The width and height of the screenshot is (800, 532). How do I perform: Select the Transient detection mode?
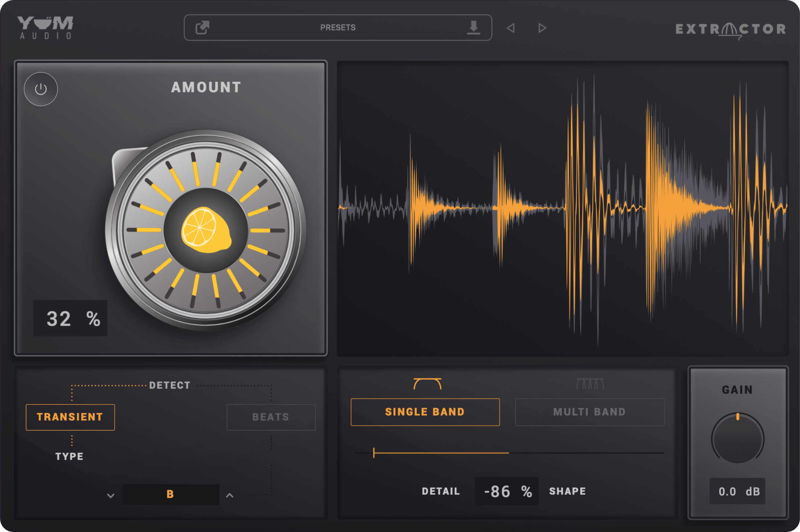tap(70, 417)
